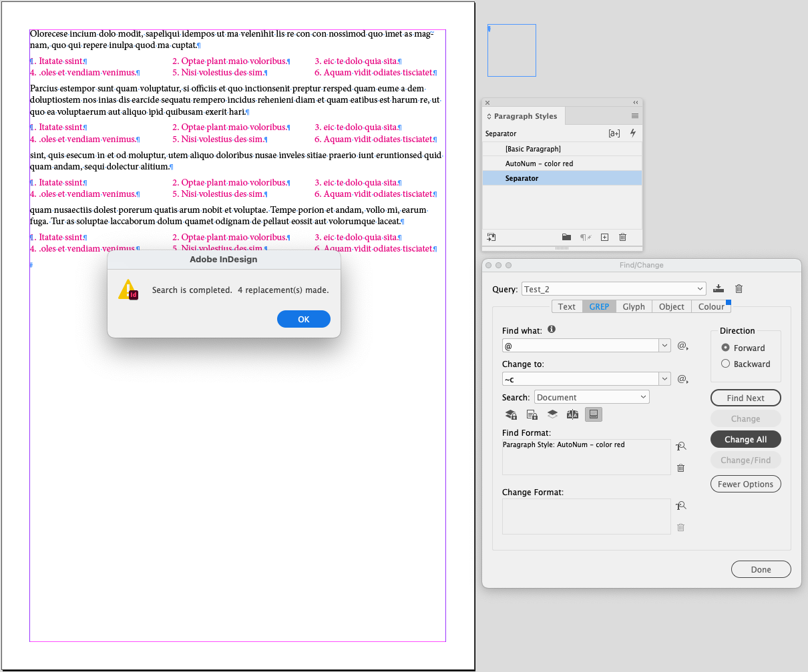Screen dimensions: 808x672
Task: Switch to the GREP tab
Action: point(599,306)
